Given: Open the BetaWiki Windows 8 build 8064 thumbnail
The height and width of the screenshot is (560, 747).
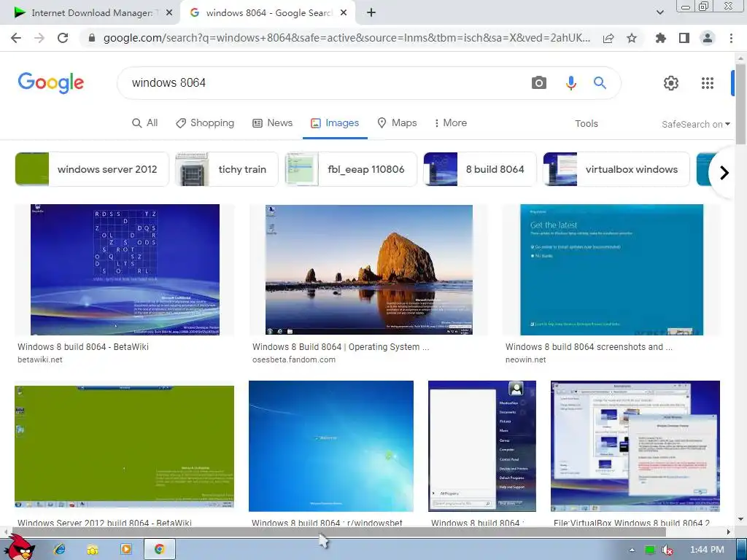Looking at the screenshot, I should click(125, 270).
